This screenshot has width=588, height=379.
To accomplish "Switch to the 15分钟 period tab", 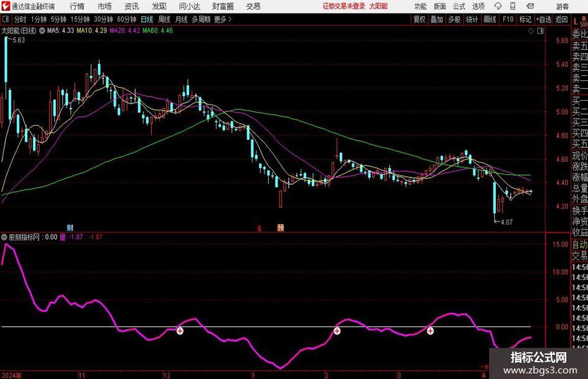I will (80, 19).
